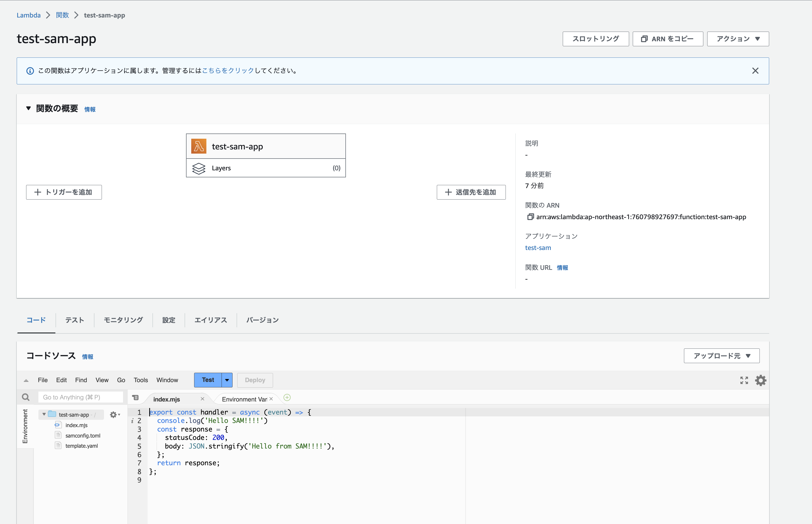Image resolution: width=812 pixels, height=524 pixels.
Task: Switch to the テスト tab
Action: click(74, 320)
